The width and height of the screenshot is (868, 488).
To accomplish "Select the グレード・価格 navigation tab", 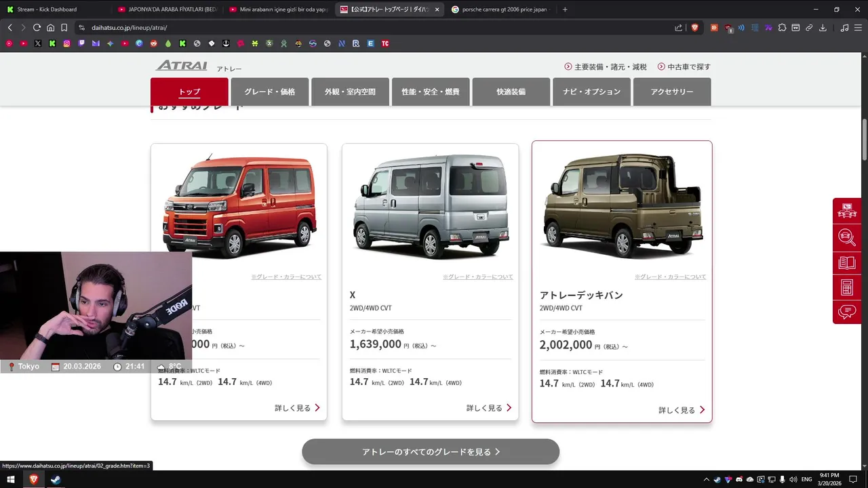I will click(x=270, y=91).
